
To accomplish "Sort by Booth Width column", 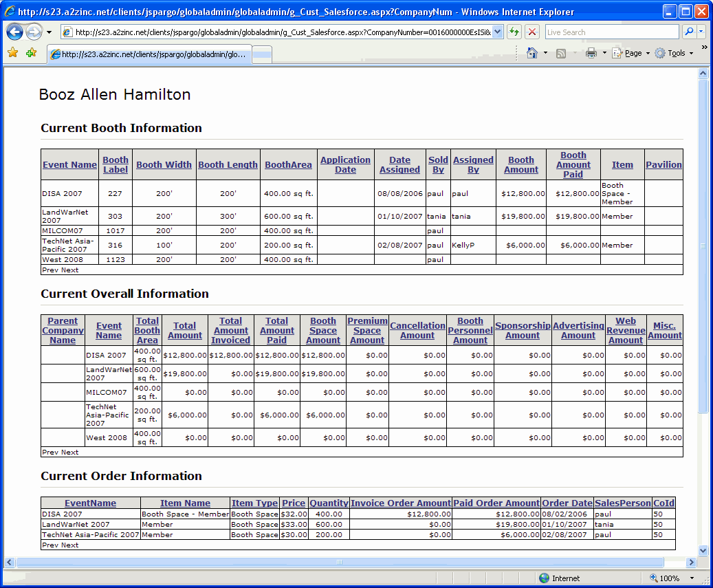I will [164, 164].
